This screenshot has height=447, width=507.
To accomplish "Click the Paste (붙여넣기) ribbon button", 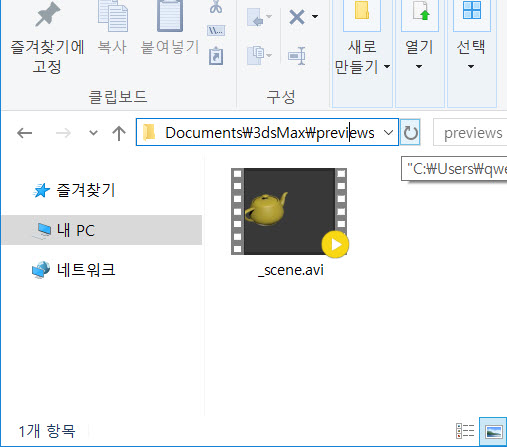I will click(170, 28).
